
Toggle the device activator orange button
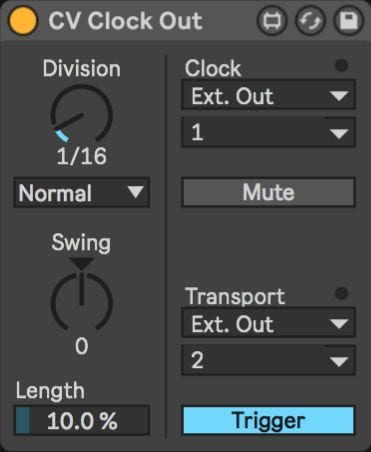pos(23,21)
